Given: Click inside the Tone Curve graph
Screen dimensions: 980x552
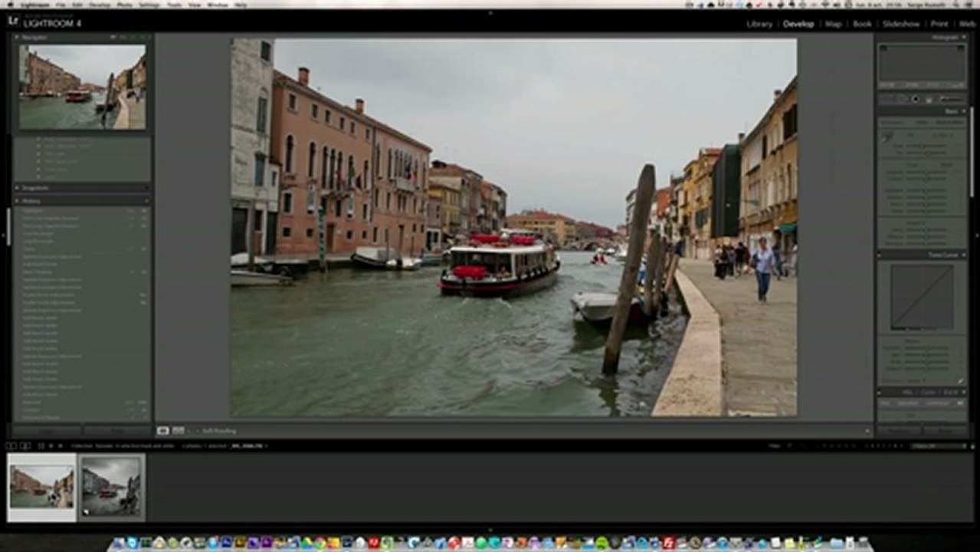Looking at the screenshot, I should click(x=922, y=297).
